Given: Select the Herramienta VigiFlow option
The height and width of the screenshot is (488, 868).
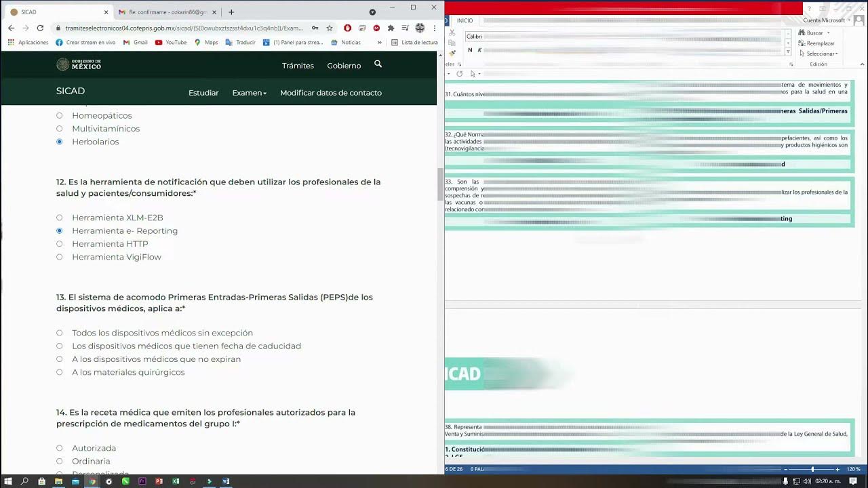Looking at the screenshot, I should point(60,257).
